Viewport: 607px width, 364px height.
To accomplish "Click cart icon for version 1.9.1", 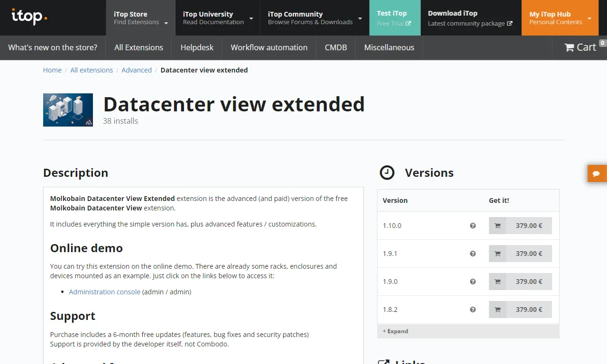I will [497, 254].
